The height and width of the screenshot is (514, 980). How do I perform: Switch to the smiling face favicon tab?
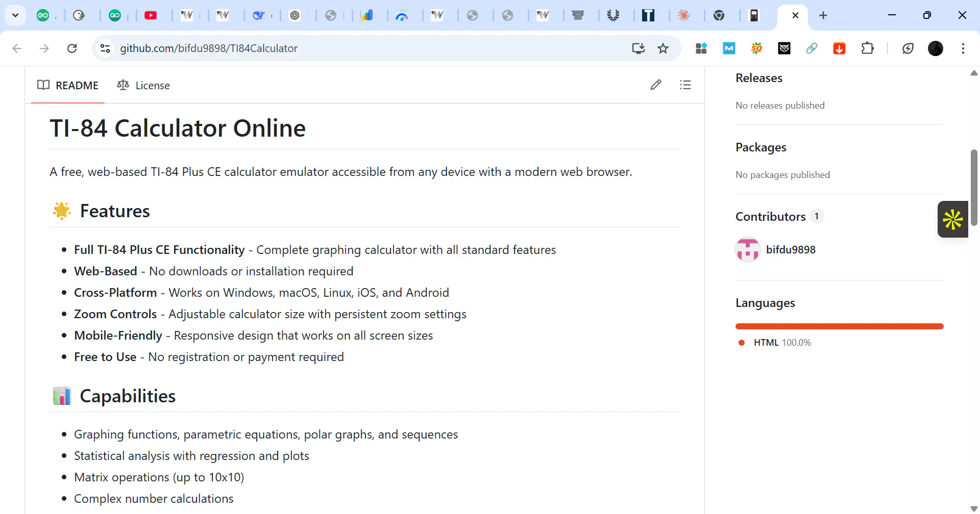pos(79,15)
